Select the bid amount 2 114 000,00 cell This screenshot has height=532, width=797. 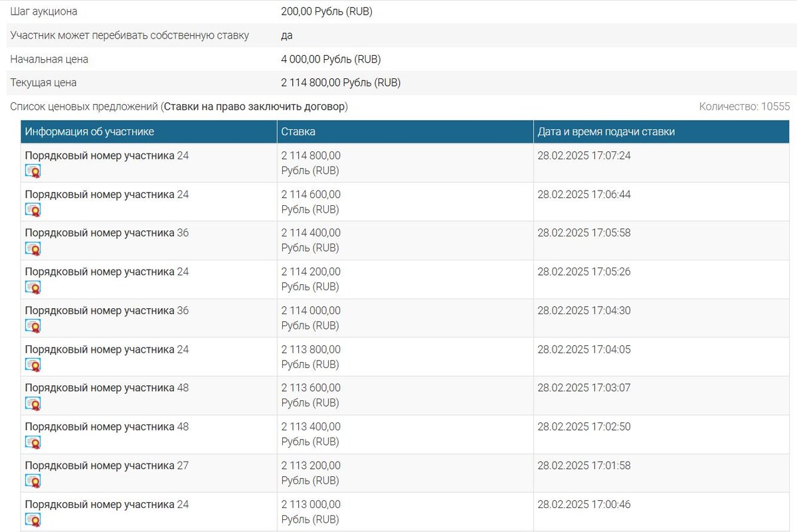click(405, 318)
